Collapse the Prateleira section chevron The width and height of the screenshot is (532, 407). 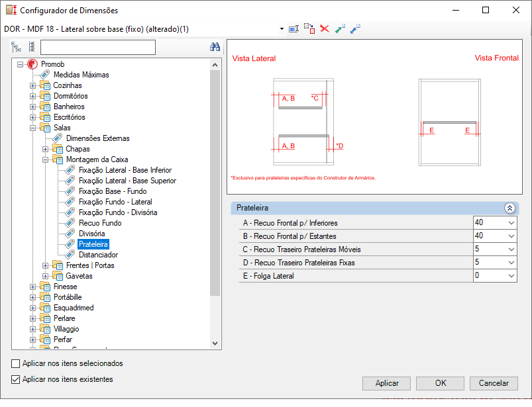coord(509,208)
